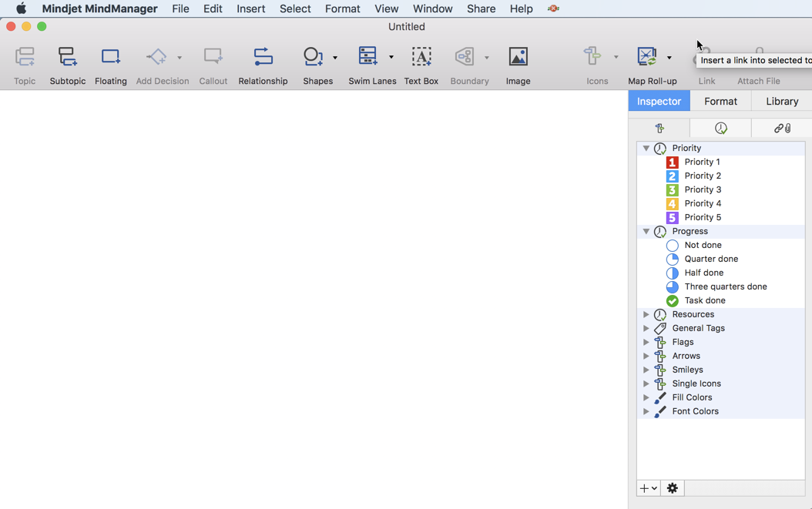Click the Attach File toolbar item
This screenshot has height=509, width=812.
coord(759,81)
